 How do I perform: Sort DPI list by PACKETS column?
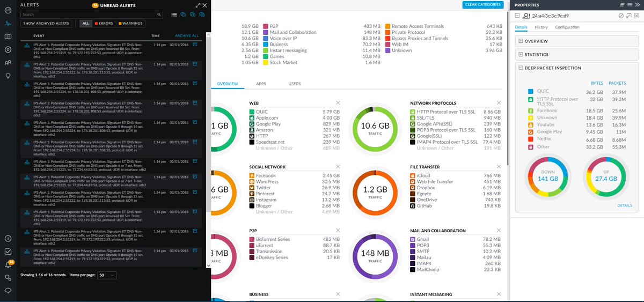point(617,83)
